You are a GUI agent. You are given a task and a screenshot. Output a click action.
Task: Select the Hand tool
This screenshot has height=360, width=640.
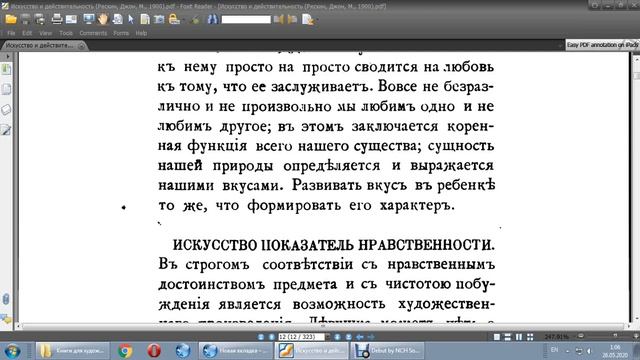[103, 19]
